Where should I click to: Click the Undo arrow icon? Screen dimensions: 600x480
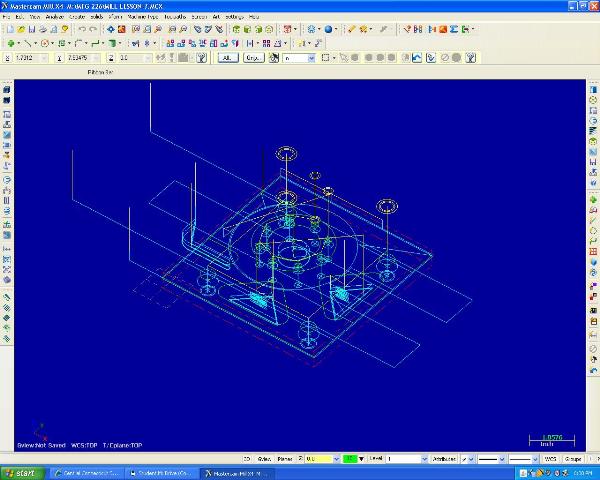coord(81,29)
